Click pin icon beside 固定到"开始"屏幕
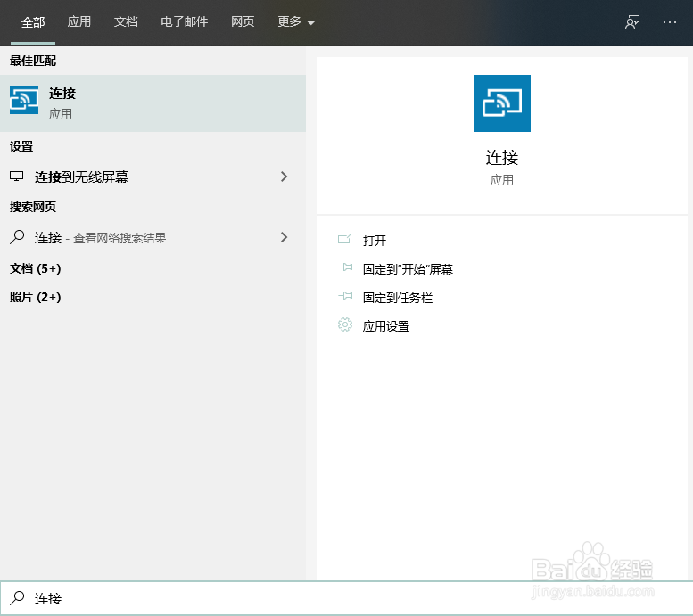The image size is (693, 616). pos(345,267)
